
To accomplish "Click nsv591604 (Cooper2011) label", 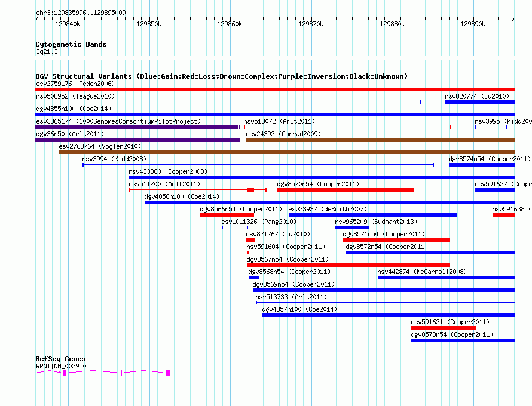I will click(x=286, y=247).
